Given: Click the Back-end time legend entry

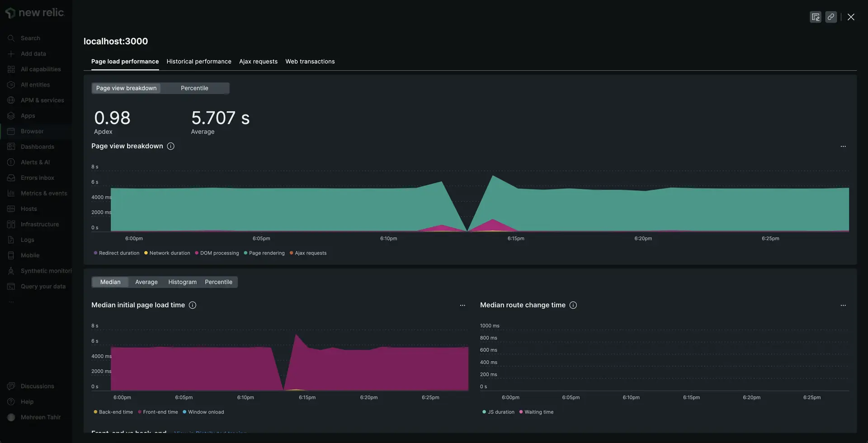Looking at the screenshot, I should [113, 412].
